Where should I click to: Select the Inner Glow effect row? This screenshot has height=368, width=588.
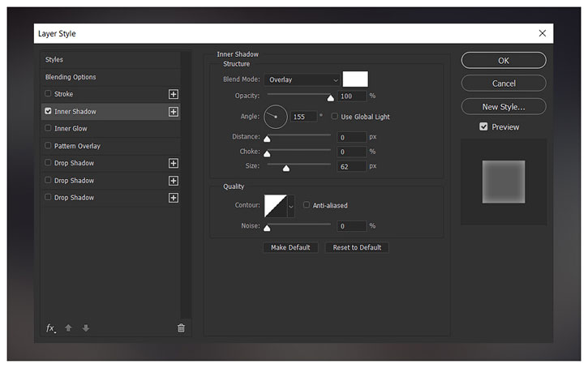coord(110,129)
